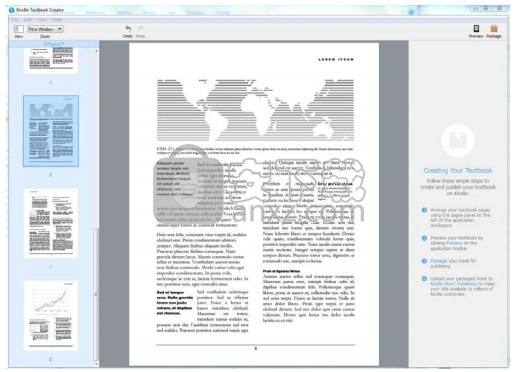Click the Preview link in step 2
The width and height of the screenshot is (522, 372).
[454, 243]
